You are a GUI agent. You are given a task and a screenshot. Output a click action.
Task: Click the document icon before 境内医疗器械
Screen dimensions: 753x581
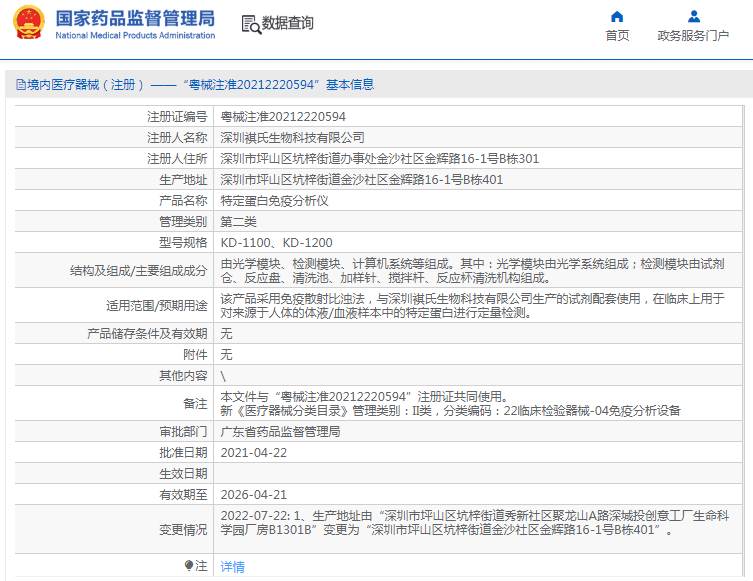click(x=21, y=85)
